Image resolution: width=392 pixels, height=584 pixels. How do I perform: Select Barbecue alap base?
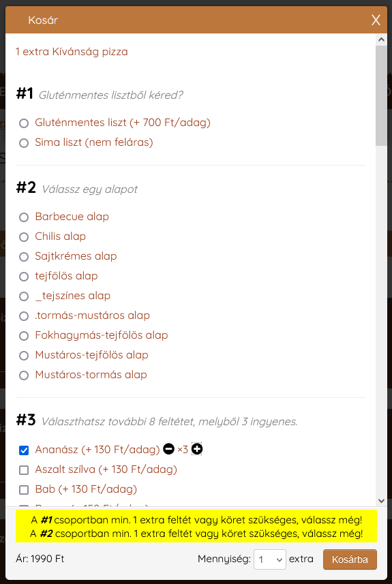tap(24, 217)
